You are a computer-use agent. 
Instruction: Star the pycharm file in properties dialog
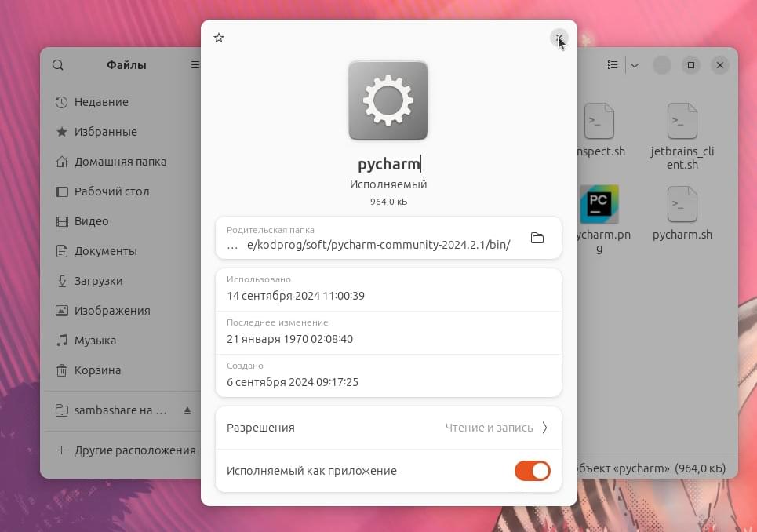click(x=219, y=38)
